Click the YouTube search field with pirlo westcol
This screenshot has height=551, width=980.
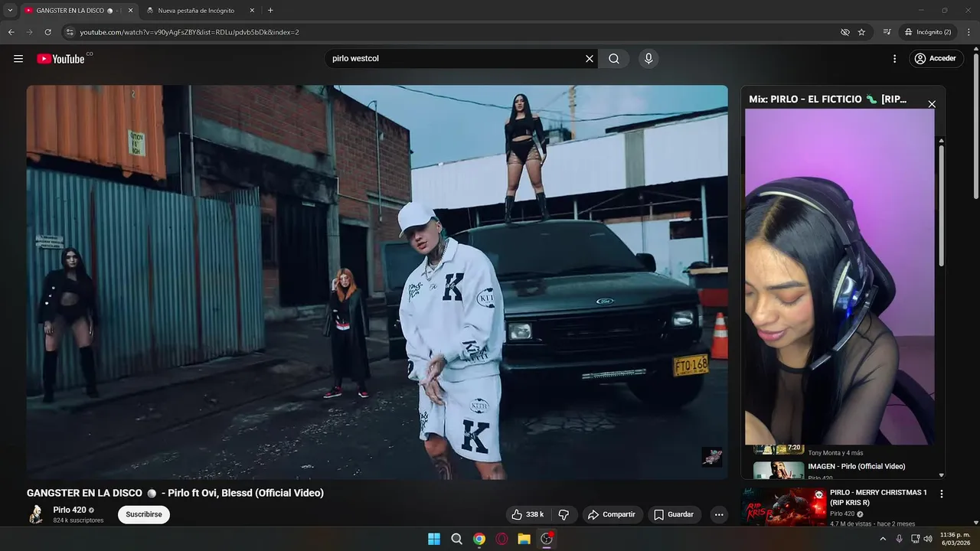[x=456, y=59]
